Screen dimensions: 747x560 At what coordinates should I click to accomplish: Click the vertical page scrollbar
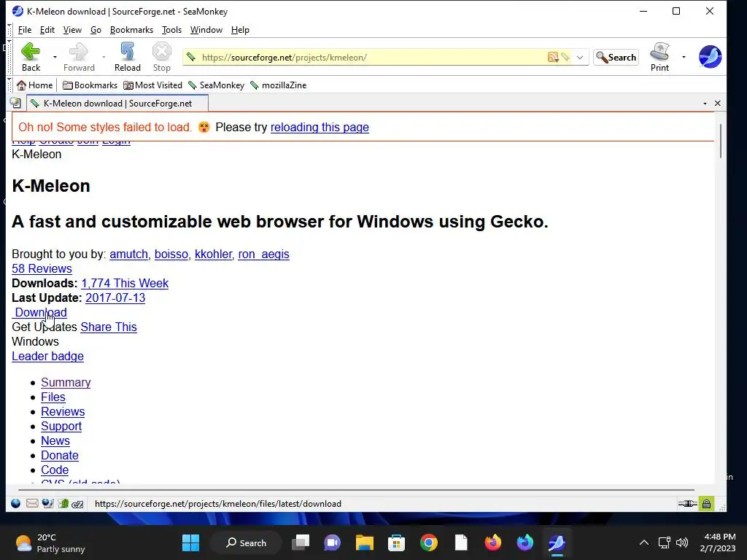pos(721,141)
